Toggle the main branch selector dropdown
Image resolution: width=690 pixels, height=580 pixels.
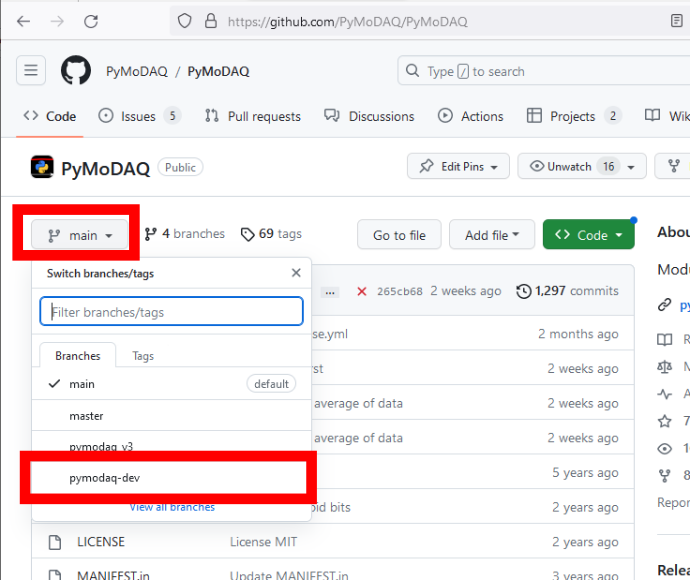(x=80, y=235)
